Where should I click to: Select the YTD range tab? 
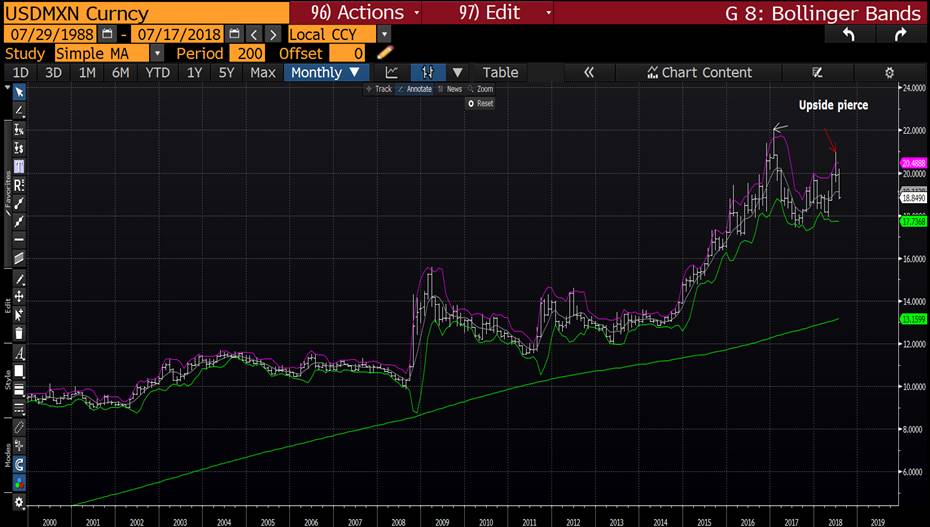click(157, 72)
